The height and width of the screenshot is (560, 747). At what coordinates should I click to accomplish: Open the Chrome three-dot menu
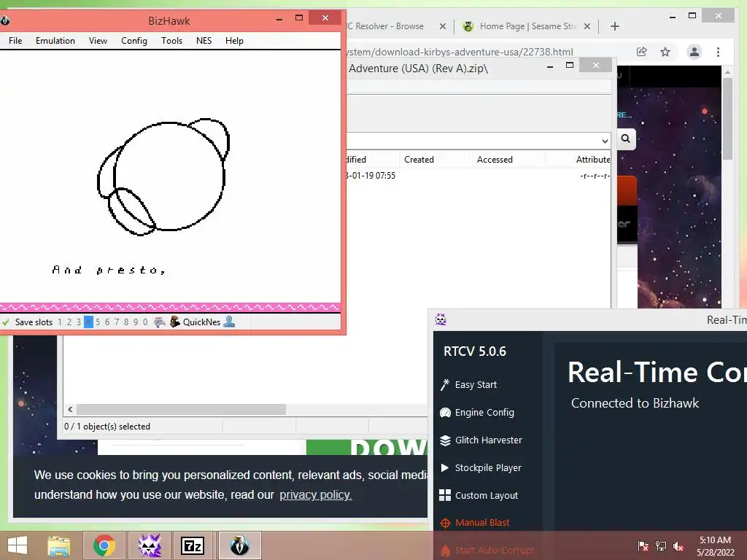point(718,52)
